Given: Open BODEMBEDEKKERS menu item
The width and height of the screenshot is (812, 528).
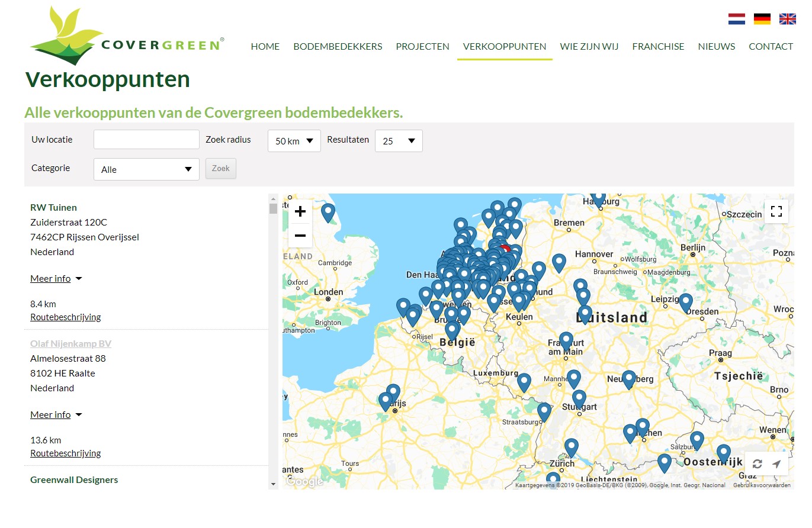Looking at the screenshot, I should [x=338, y=46].
